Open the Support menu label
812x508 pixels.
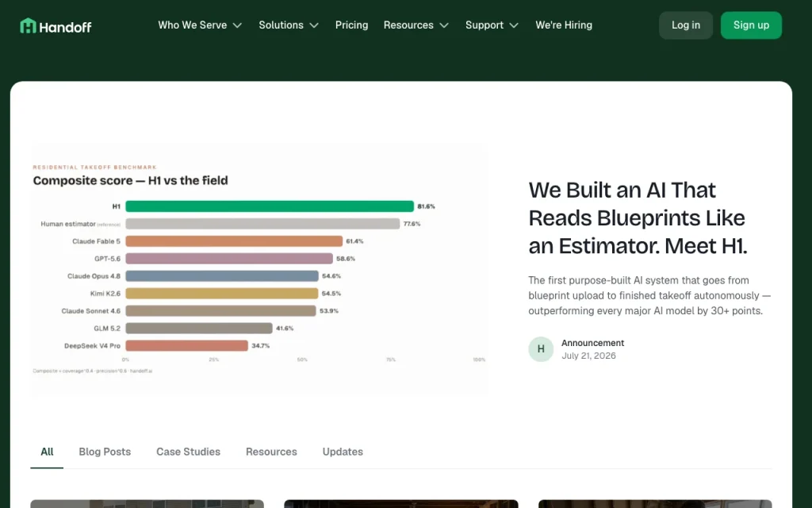tap(485, 25)
